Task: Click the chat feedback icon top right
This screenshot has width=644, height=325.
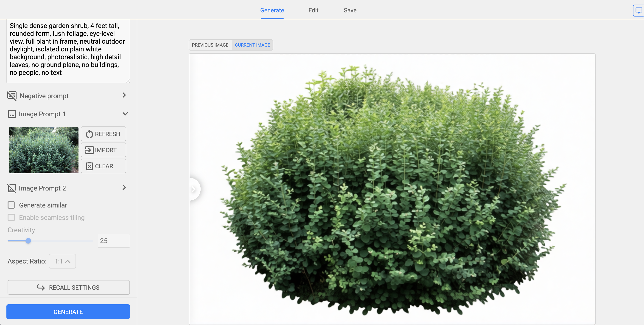Action: tap(638, 11)
